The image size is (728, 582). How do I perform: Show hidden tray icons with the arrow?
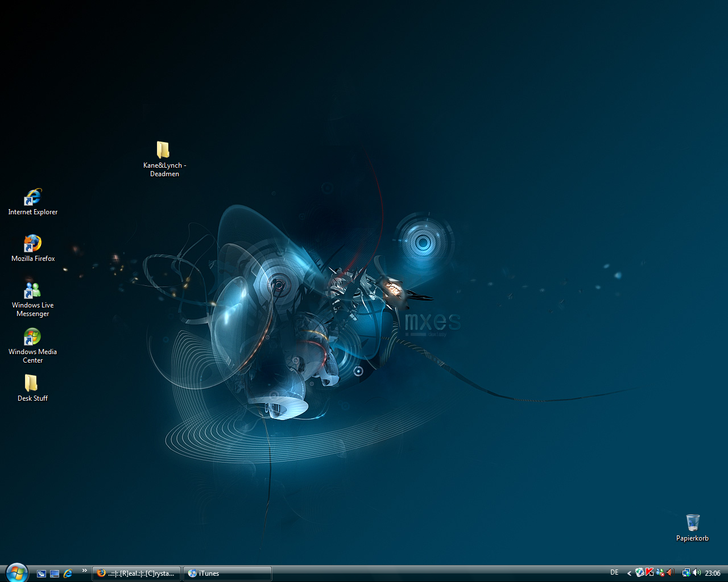click(x=629, y=573)
